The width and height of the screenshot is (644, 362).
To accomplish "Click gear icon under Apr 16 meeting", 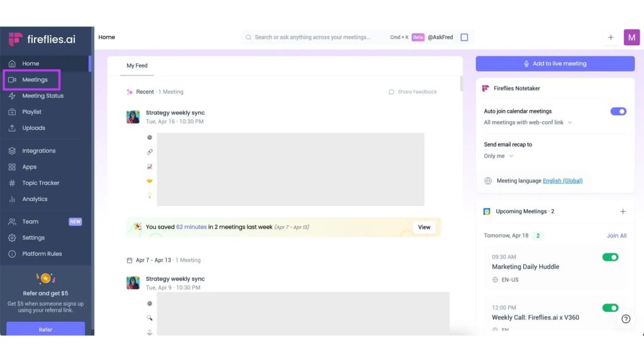I will click(x=150, y=138).
